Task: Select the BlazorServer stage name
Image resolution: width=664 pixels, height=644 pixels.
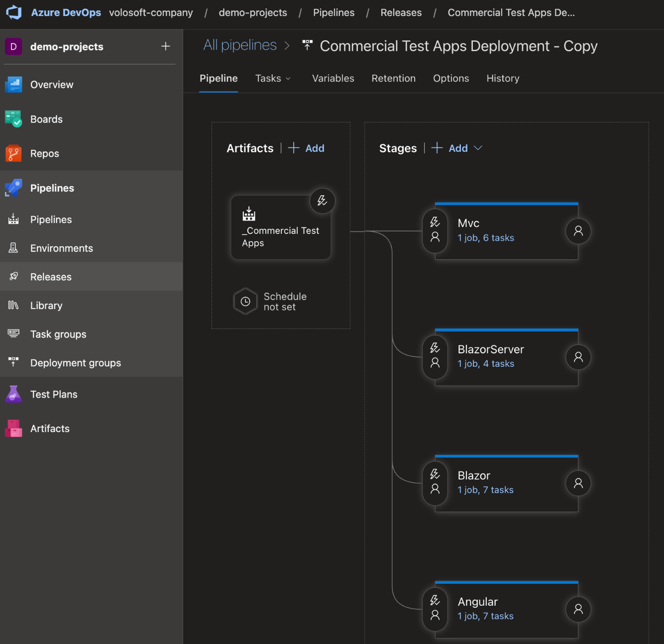Action: 491,349
